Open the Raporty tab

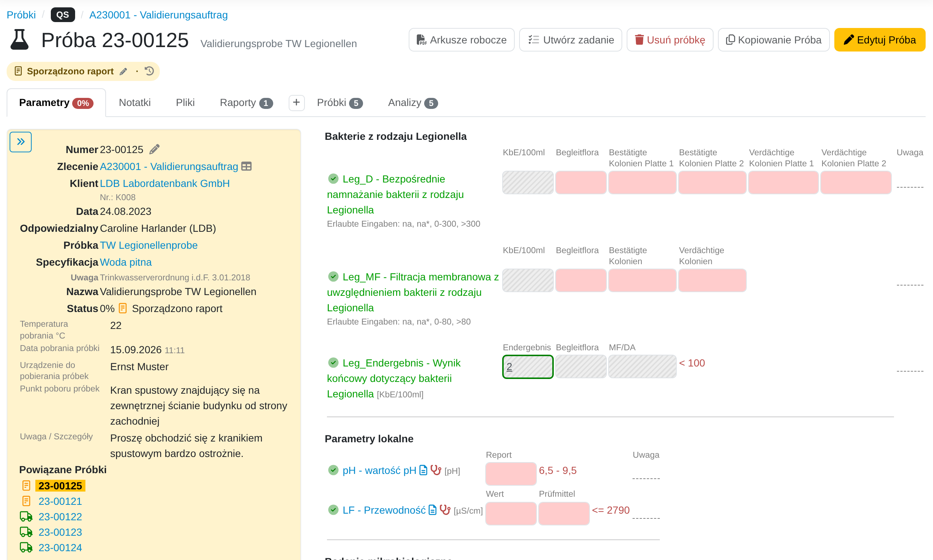(x=246, y=103)
